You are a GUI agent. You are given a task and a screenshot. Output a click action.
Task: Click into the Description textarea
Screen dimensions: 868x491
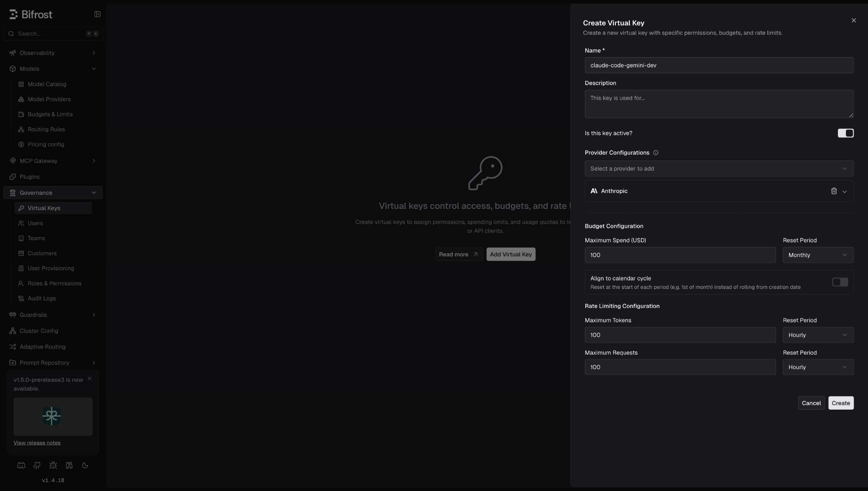[x=719, y=104]
